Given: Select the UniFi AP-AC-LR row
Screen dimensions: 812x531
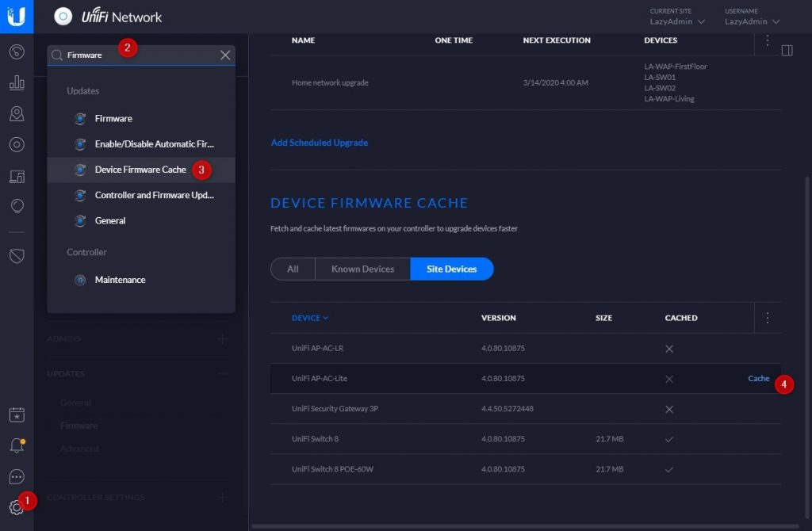Looking at the screenshot, I should click(526, 348).
